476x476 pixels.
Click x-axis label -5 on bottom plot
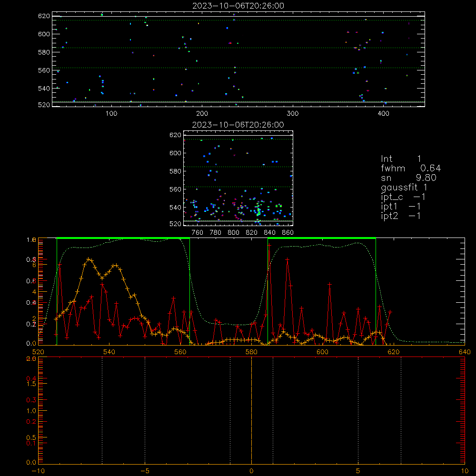pos(145,471)
